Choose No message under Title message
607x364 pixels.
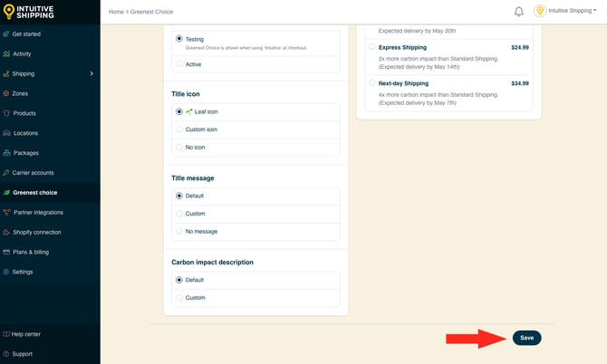(x=179, y=231)
